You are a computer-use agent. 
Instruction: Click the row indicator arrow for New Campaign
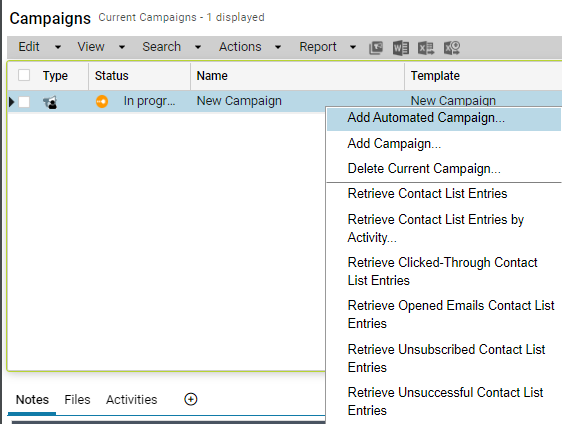tap(11, 102)
